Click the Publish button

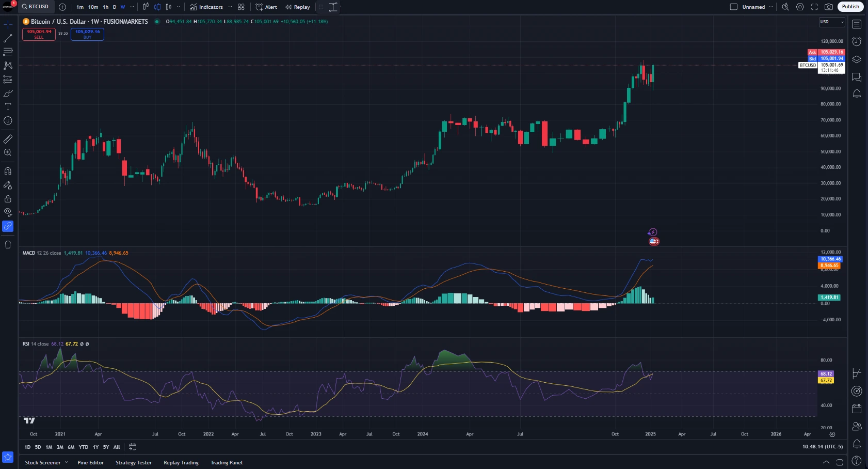tap(850, 7)
